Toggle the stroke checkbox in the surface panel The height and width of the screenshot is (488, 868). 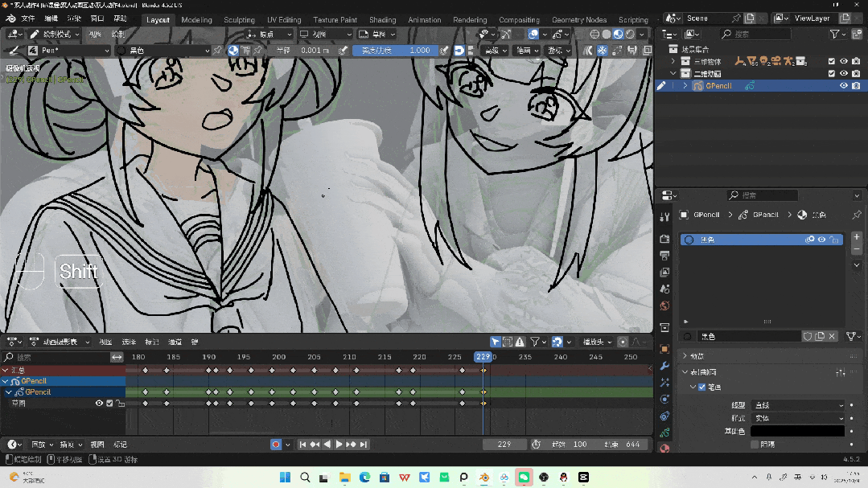702,388
